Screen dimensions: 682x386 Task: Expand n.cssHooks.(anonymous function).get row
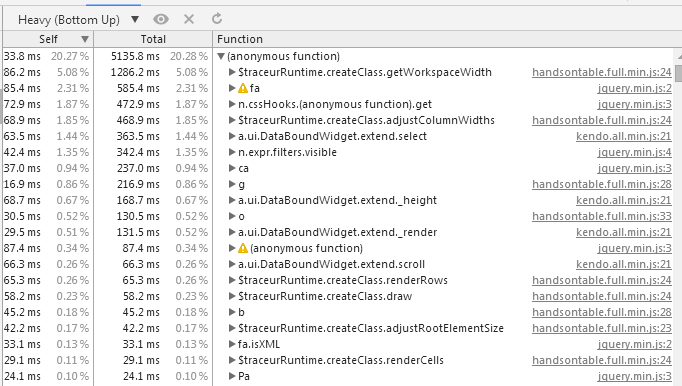point(232,104)
